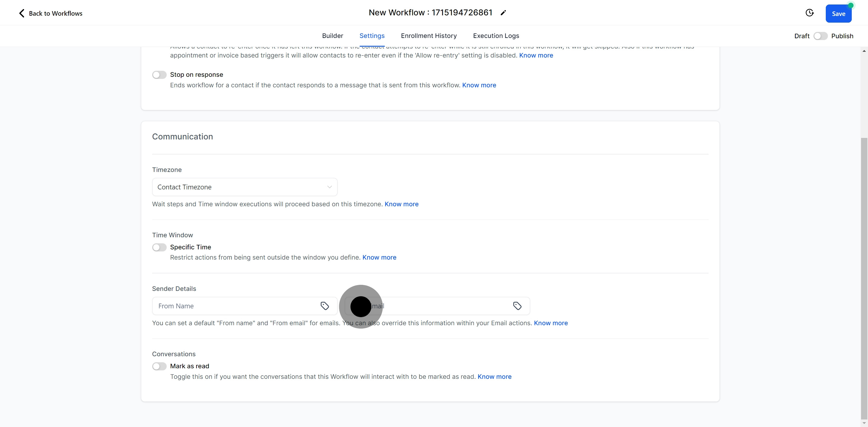
Task: Open Know more link for Mark as read
Action: tap(494, 376)
